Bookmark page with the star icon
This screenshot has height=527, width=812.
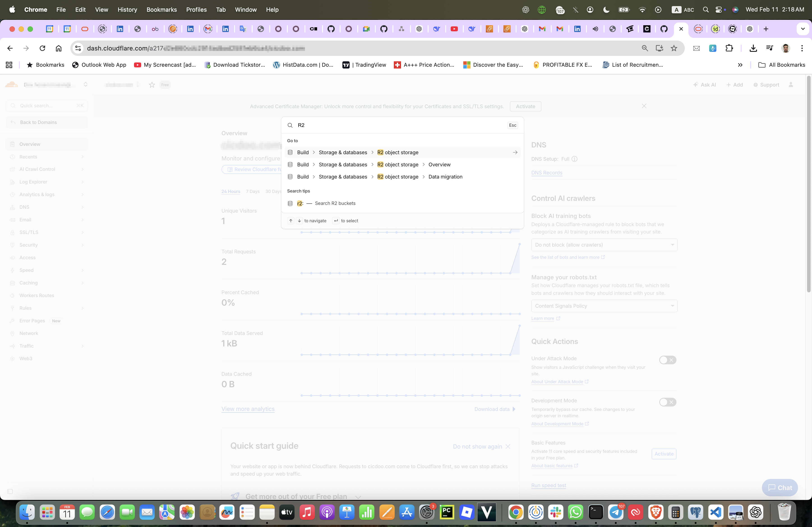point(674,48)
